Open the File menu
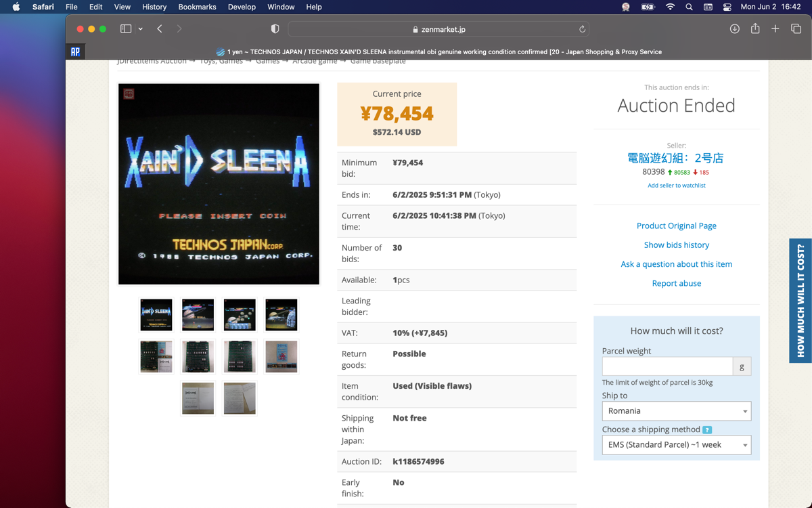This screenshot has width=812, height=508. [71, 7]
